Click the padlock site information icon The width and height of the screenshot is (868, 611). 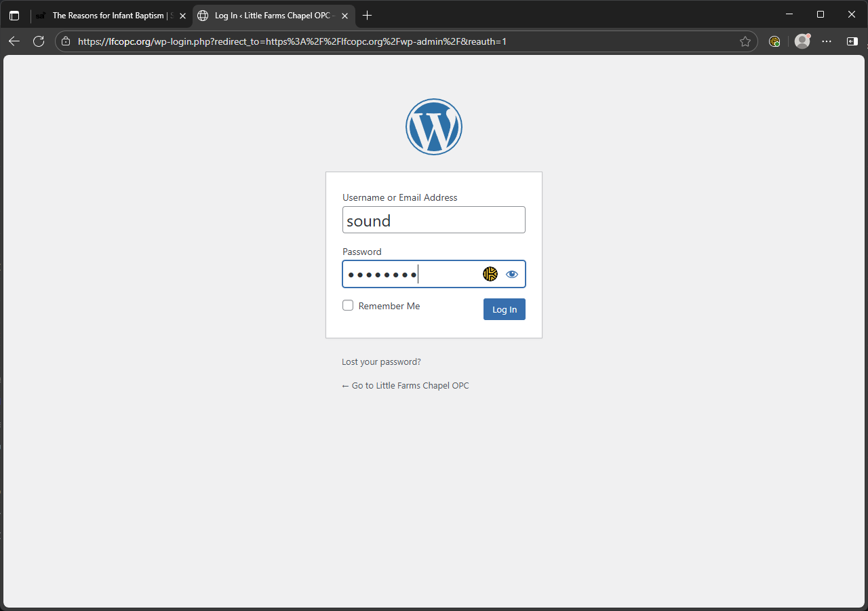[66, 41]
